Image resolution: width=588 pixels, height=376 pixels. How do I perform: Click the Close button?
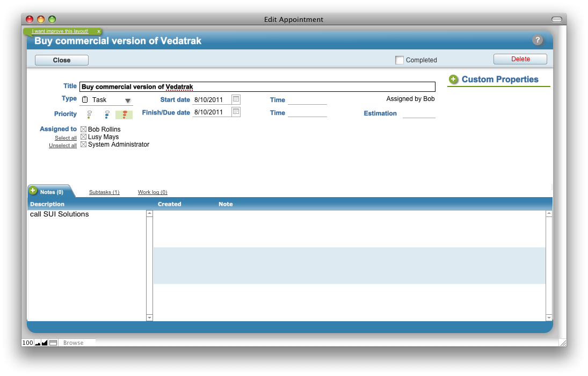click(62, 60)
